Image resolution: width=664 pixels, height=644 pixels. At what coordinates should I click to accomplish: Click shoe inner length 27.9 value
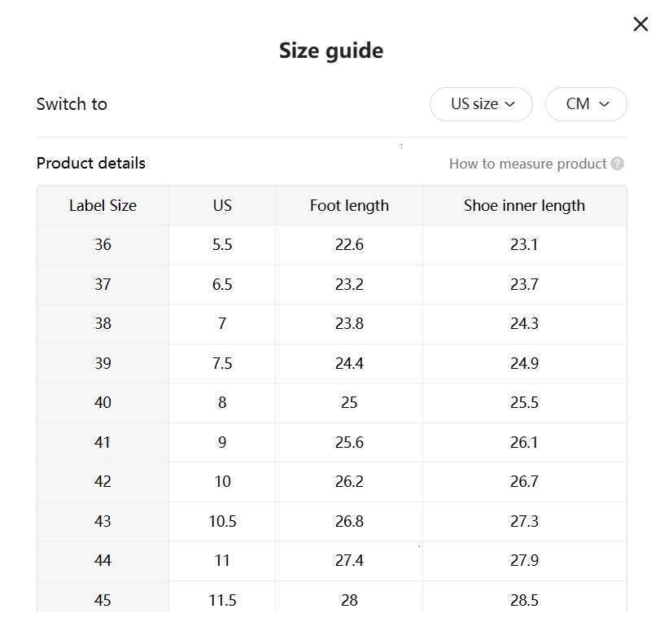524,561
